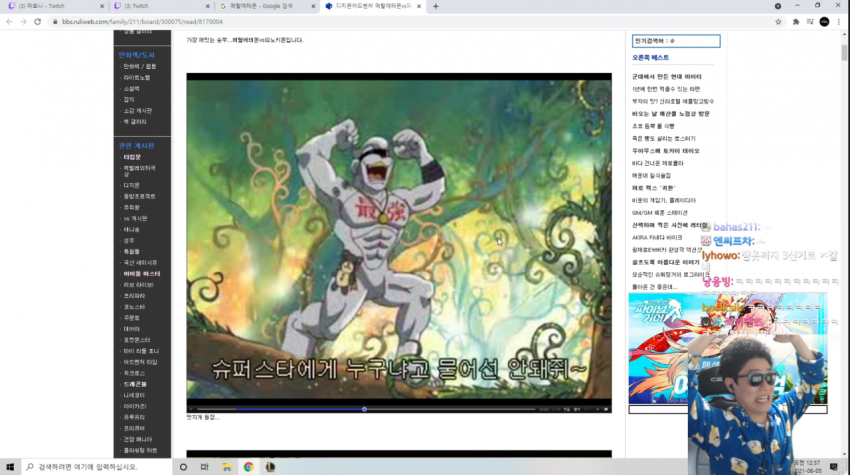The width and height of the screenshot is (850, 475).
Task: Open '비오는 날 해산물 노점상 방문' post
Action: click(x=671, y=114)
